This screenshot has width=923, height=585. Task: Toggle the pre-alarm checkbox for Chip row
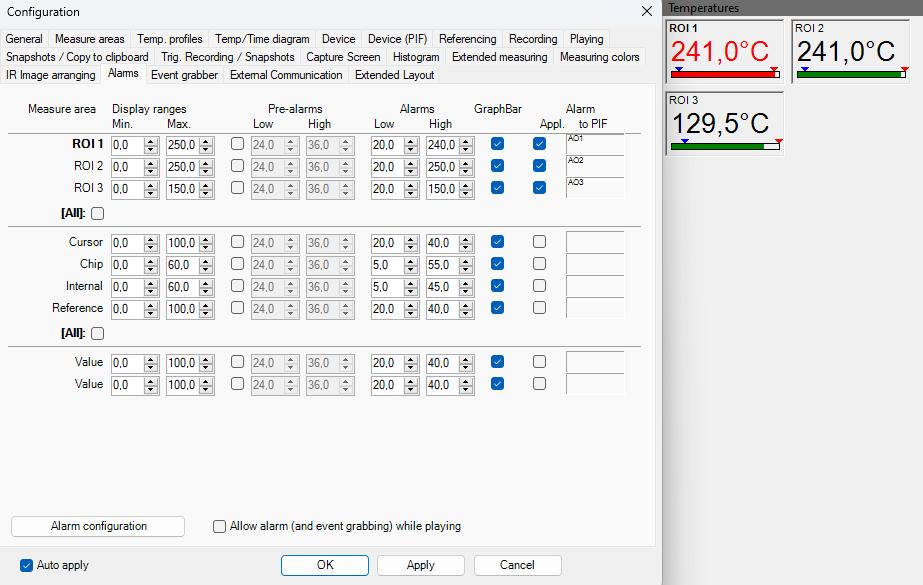click(x=236, y=264)
